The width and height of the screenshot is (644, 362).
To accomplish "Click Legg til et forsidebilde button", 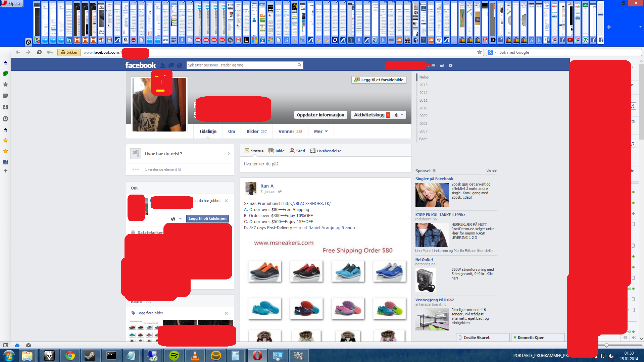I will pyautogui.click(x=379, y=80).
